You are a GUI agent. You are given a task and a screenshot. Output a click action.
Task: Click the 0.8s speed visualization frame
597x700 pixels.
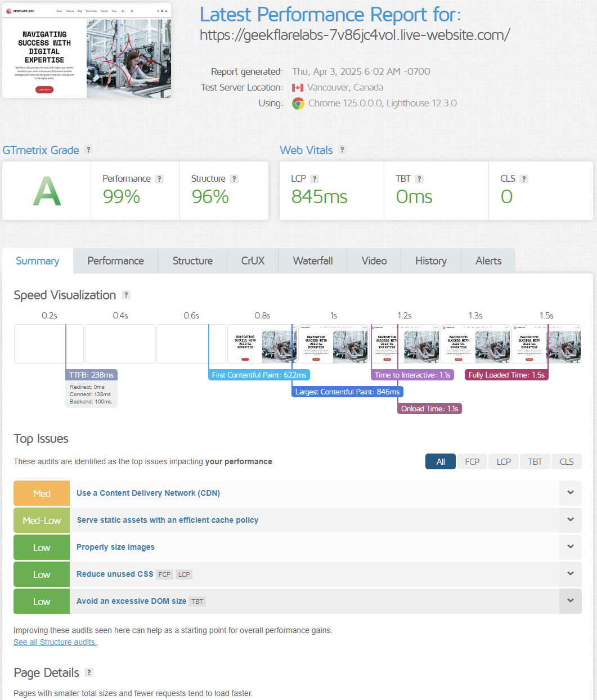click(262, 344)
